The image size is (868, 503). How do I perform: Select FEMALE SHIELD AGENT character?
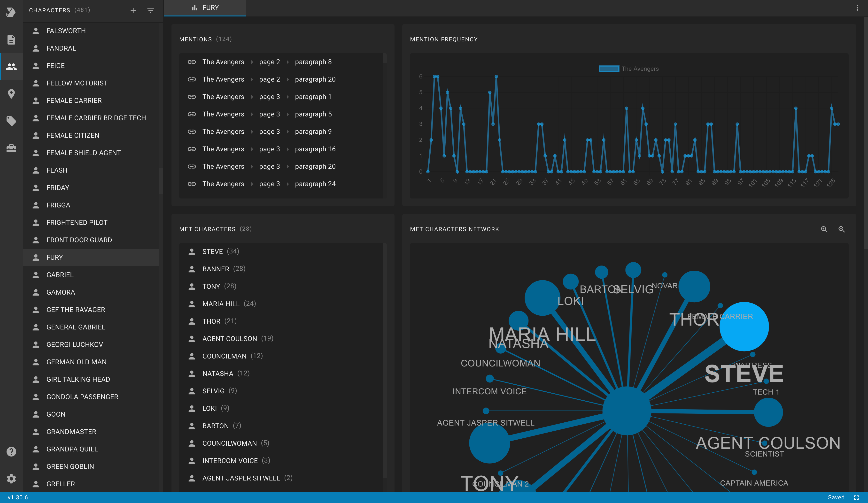91,153
